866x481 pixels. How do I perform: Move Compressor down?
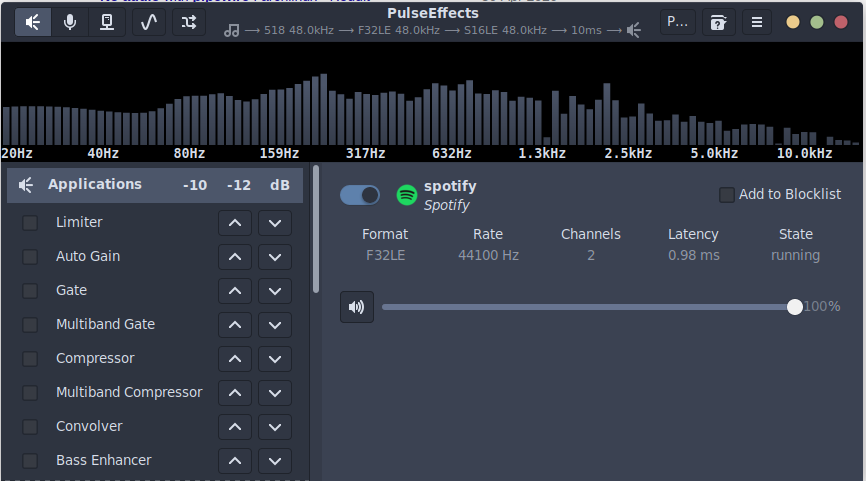pyautogui.click(x=274, y=359)
